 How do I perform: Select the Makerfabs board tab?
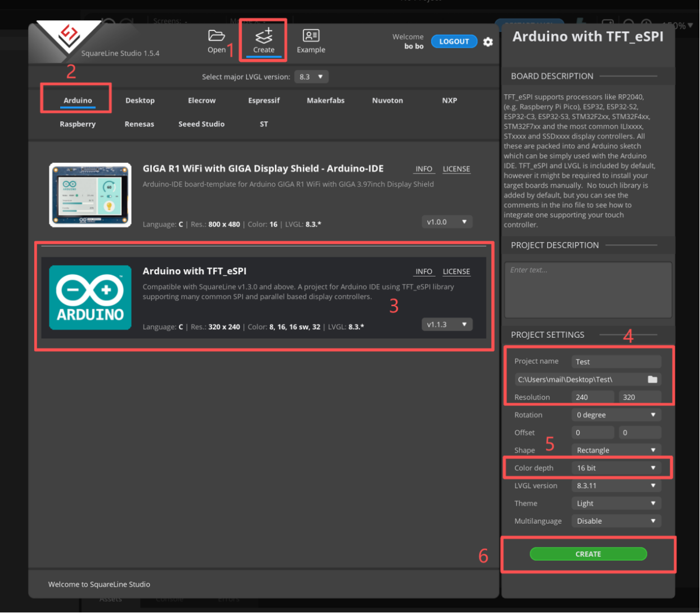tap(326, 101)
